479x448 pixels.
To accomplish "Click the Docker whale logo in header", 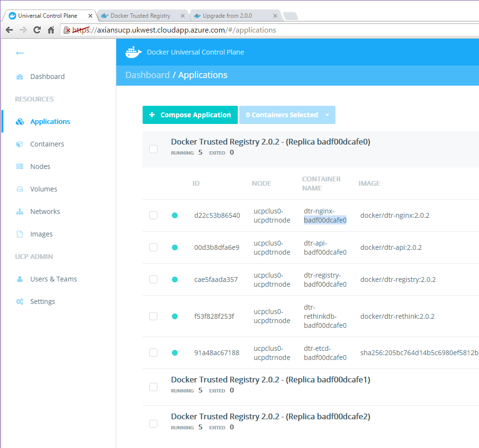I will click(x=134, y=52).
